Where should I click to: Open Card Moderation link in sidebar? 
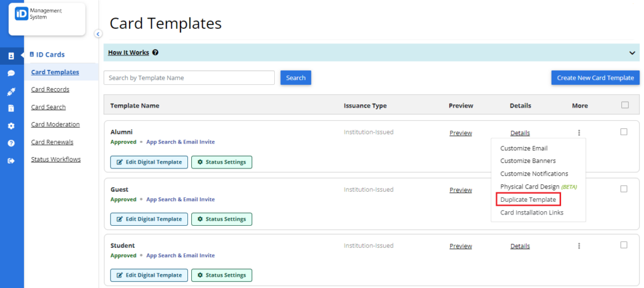[55, 125]
